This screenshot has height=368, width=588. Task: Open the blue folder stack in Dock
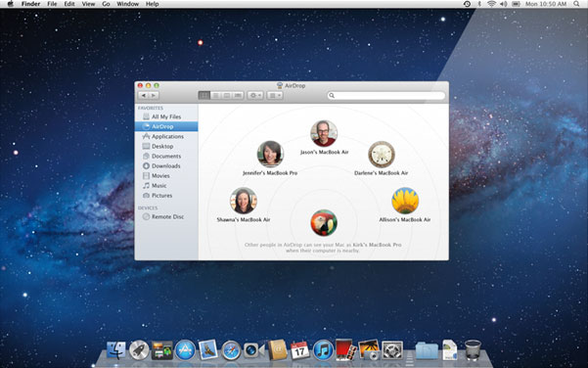click(x=427, y=350)
